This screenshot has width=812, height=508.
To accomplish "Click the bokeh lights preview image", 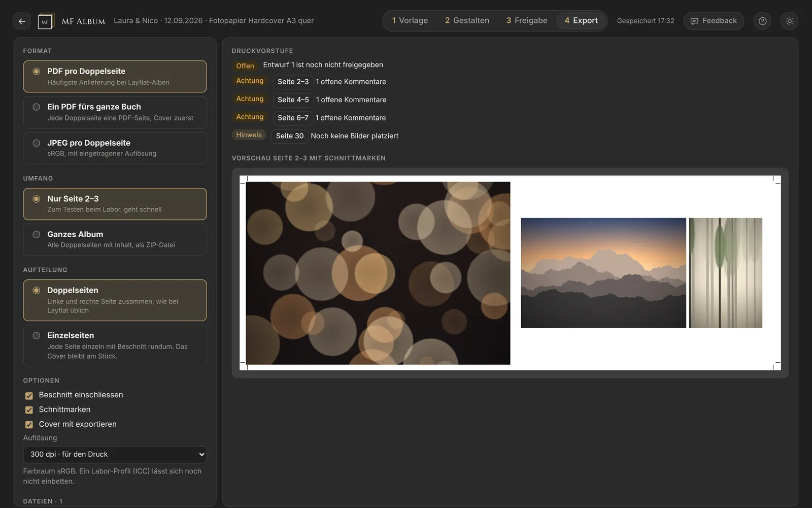I will point(378,273).
